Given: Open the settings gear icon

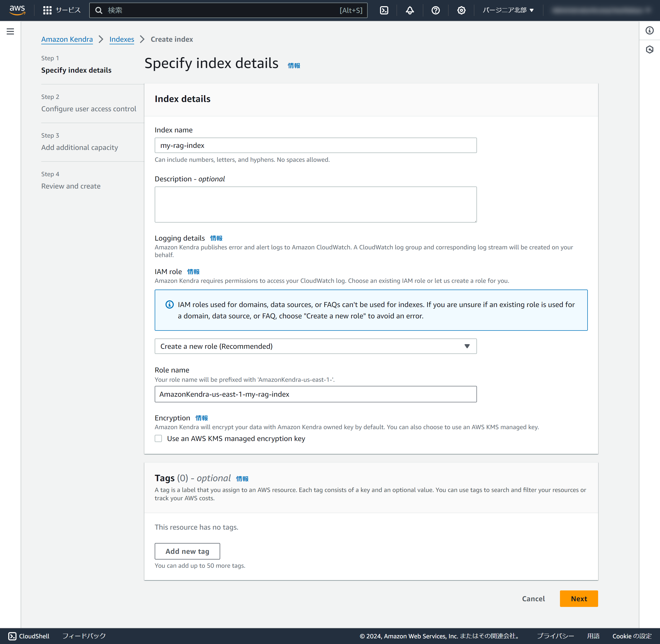Looking at the screenshot, I should (461, 10).
